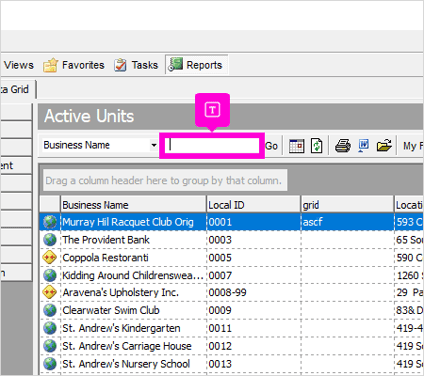Sort by the Business Name column header
The image size is (424, 376).
[x=133, y=205]
